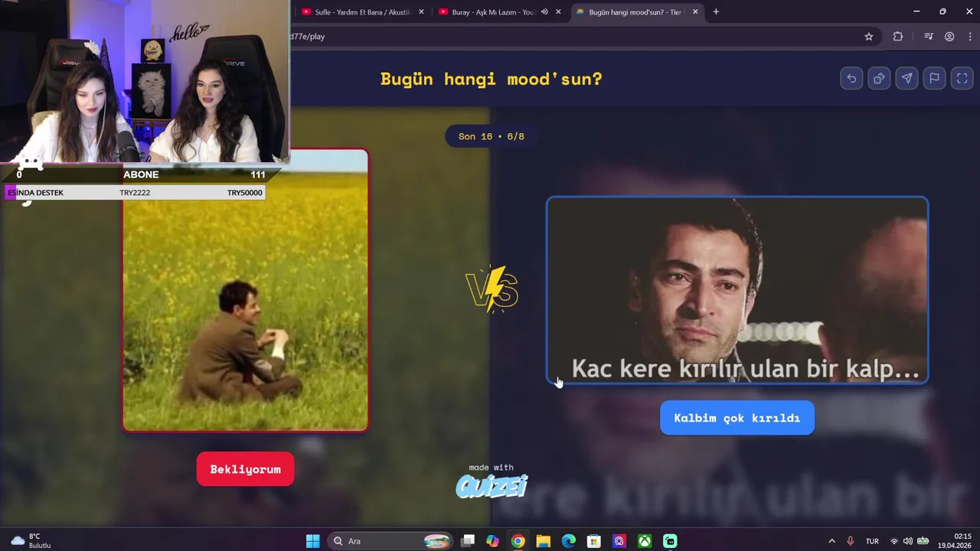This screenshot has height=551, width=980.
Task: Click the microphone tray icon
Action: (x=850, y=541)
